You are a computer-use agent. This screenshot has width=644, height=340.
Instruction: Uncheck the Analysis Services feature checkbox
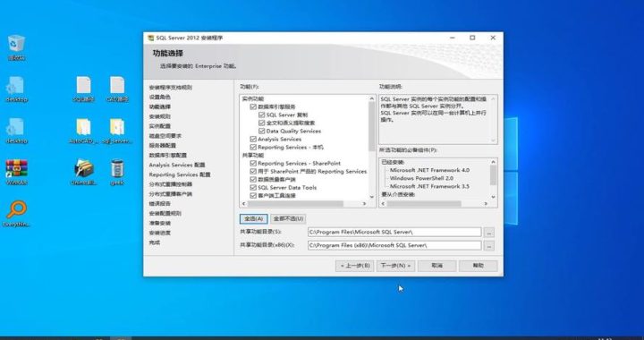[253, 140]
